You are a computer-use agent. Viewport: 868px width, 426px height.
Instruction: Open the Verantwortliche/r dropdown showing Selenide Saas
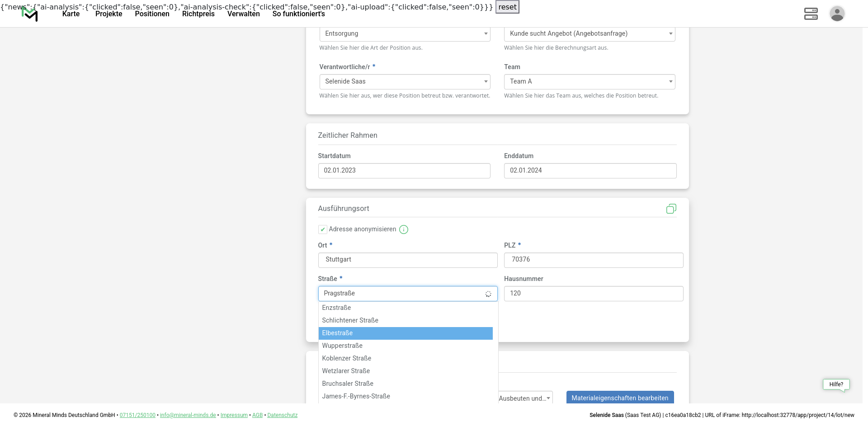coord(405,82)
